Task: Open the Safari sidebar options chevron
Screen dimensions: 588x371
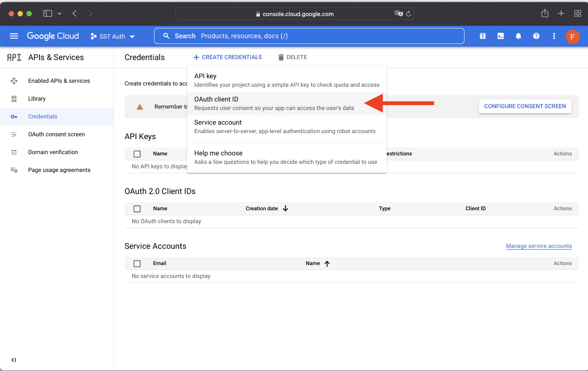Action: (x=59, y=14)
